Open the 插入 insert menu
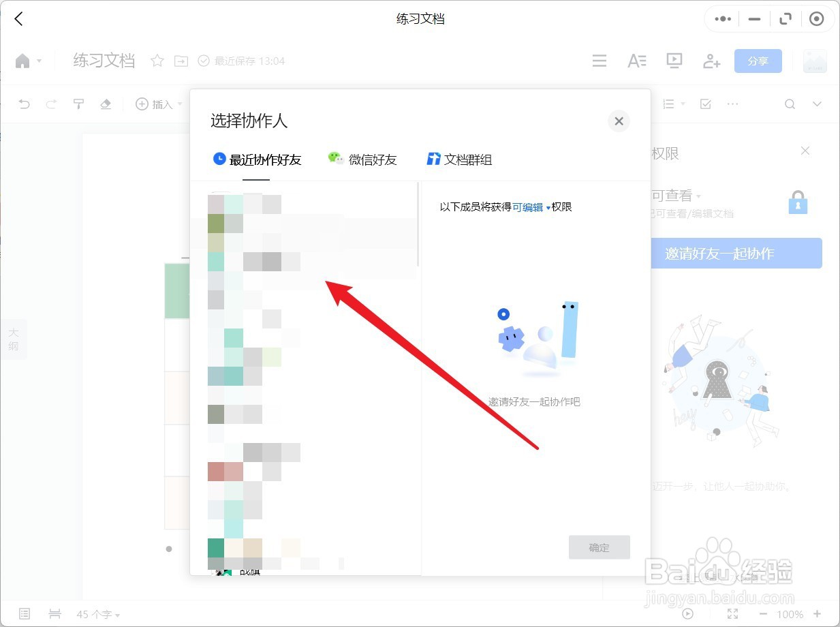 (159, 104)
